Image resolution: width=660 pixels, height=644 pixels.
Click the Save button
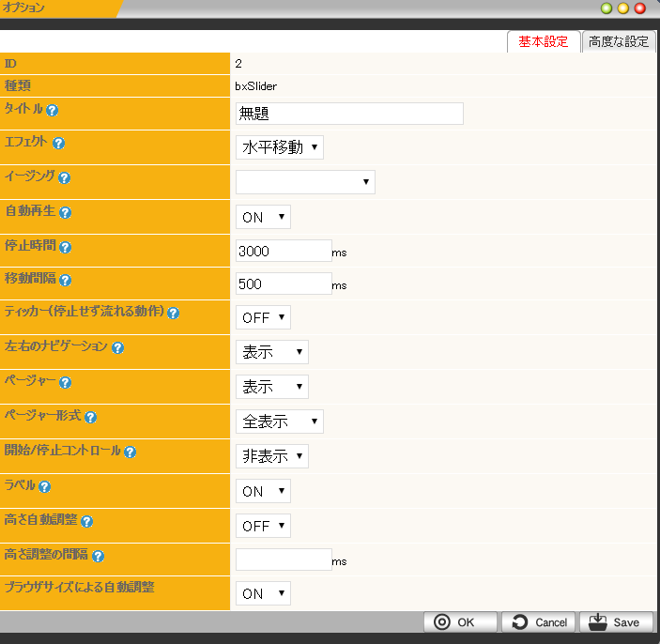[x=616, y=622]
